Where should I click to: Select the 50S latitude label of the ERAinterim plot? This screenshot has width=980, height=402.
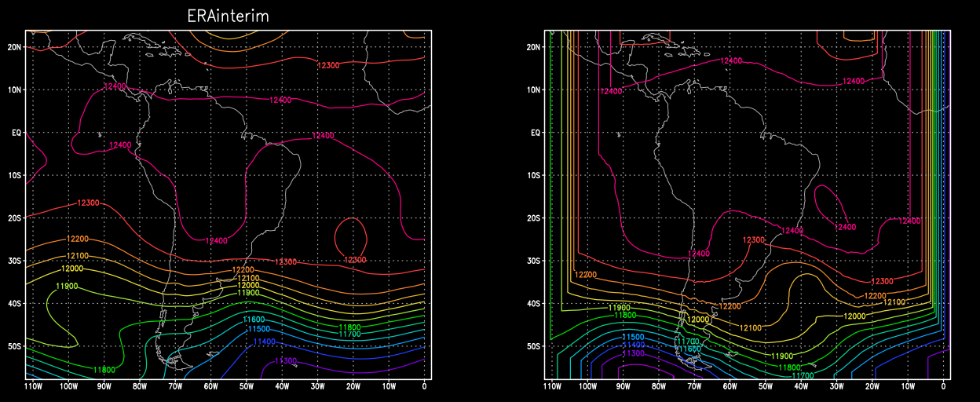13,346
